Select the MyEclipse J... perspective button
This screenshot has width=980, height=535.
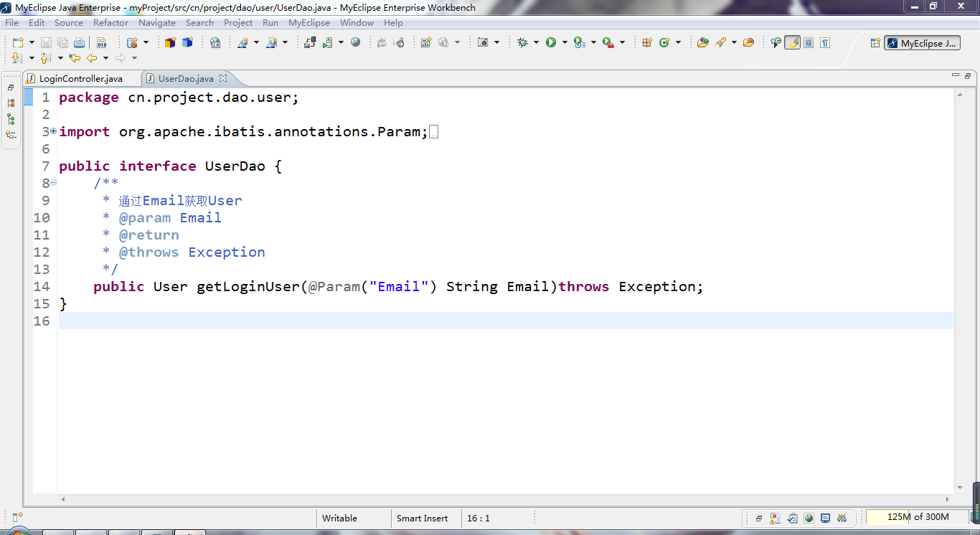pyautogui.click(x=922, y=43)
